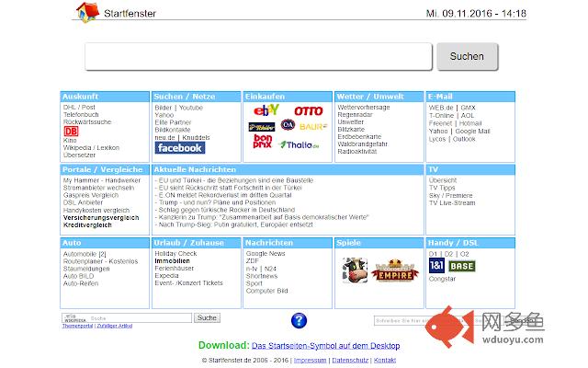Click the Knuddels link

(x=196, y=137)
